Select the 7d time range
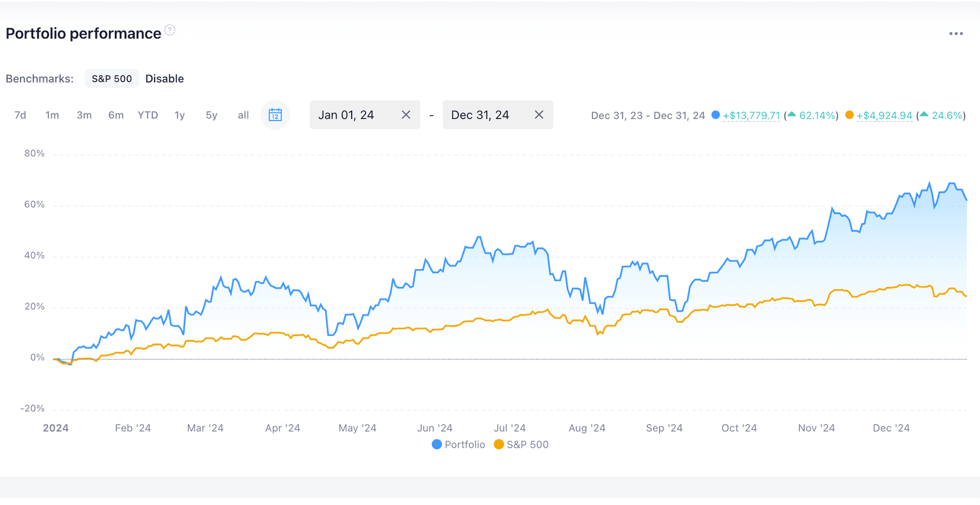The width and height of the screenshot is (980, 505). pos(20,115)
